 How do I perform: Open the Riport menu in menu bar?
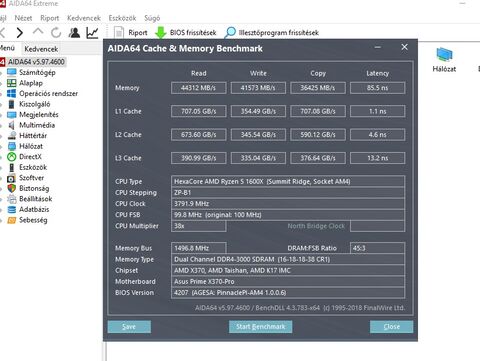(49, 18)
